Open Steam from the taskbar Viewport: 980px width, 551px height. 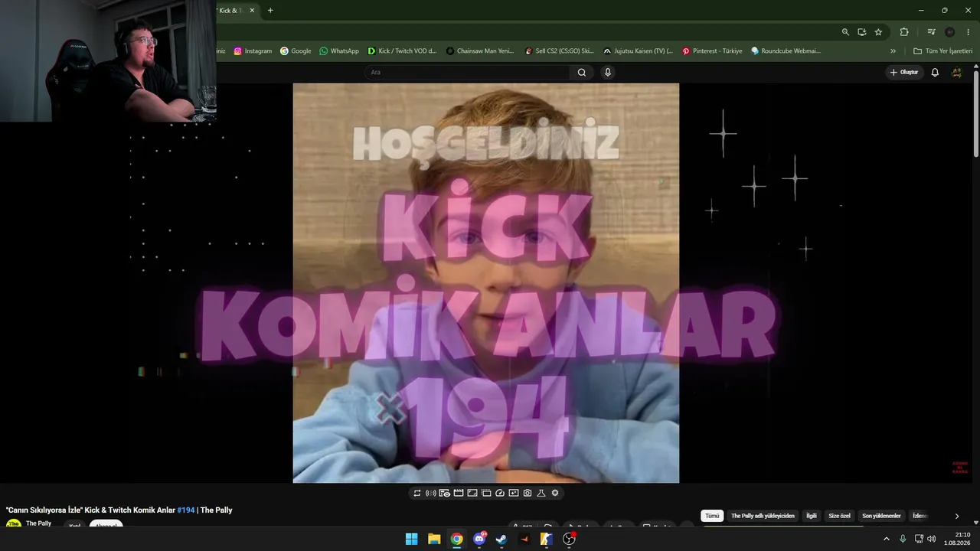pyautogui.click(x=501, y=539)
